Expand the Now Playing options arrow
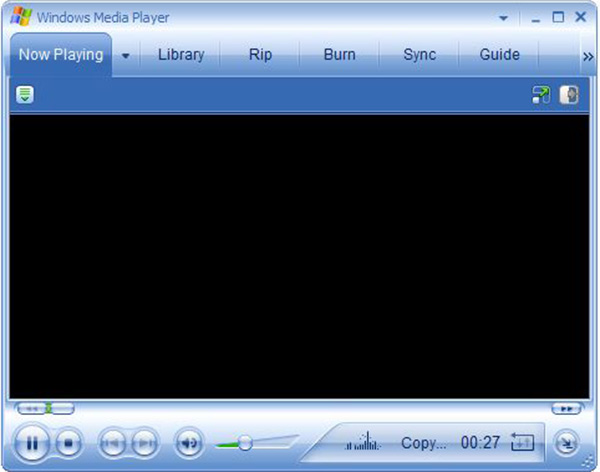 126,56
